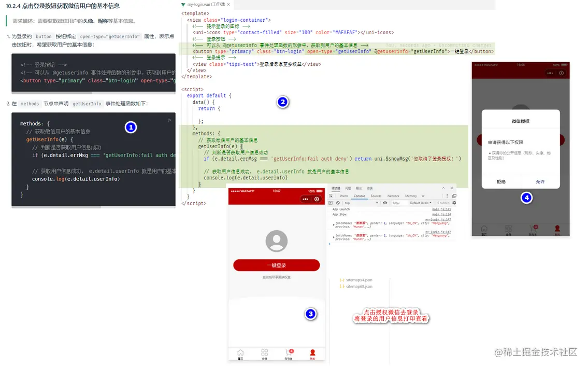Viewport: 588px width, 368px height.
Task: Toggle the live expression eye icon
Action: (385, 203)
